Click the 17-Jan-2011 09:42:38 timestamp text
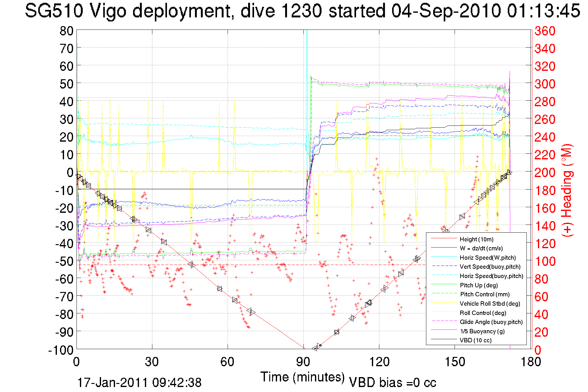Image resolution: width=588 pixels, height=392 pixels. click(x=139, y=383)
